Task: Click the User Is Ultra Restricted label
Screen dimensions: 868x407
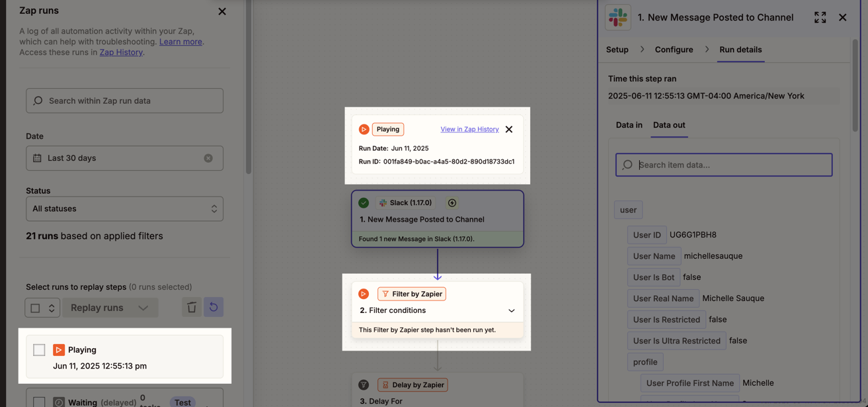Action: [676, 341]
